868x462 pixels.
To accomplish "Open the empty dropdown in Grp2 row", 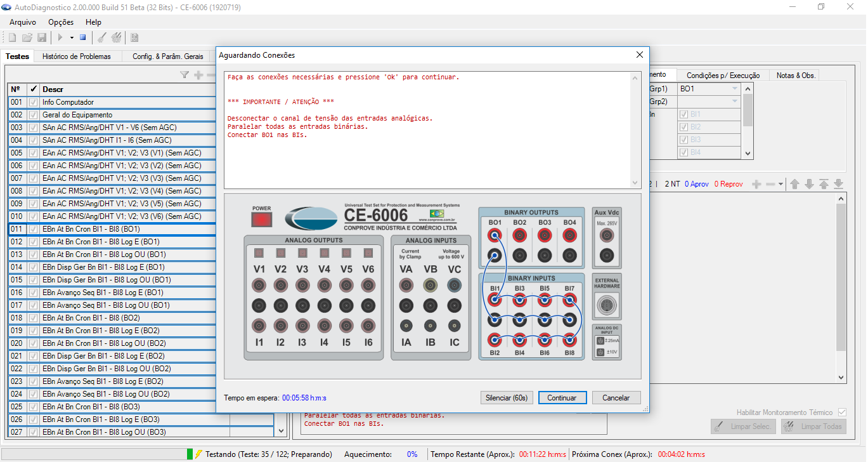I will click(735, 102).
